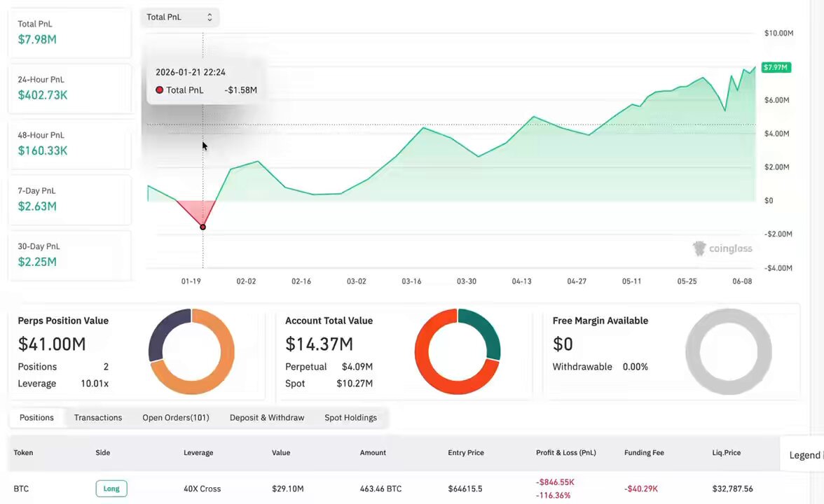Open the Spot Holdings tab

click(x=350, y=418)
